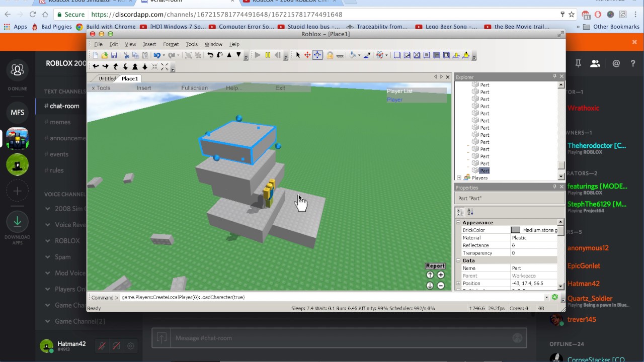Click the solid down triangle icon in main toolbar

[x=238, y=55]
